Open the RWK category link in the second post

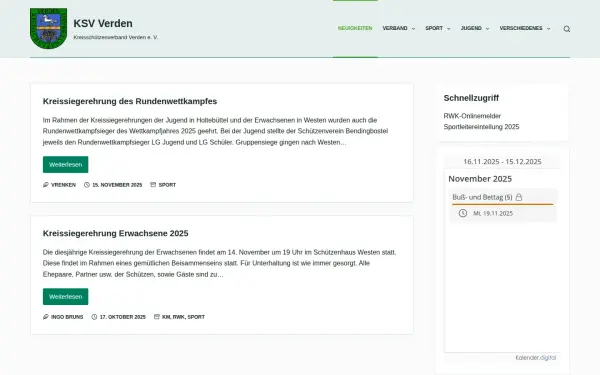[179, 317]
